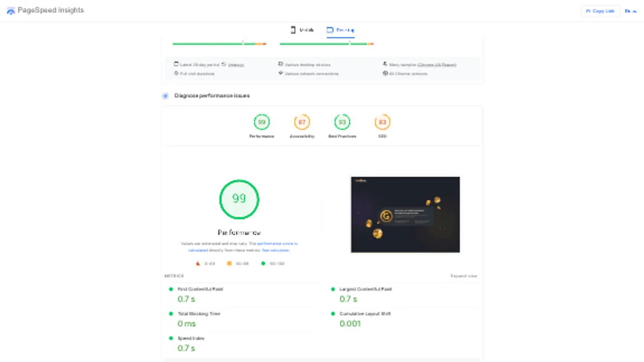Click the blue icon beside Diagnose performance issues
The image size is (644, 362).
point(165,96)
